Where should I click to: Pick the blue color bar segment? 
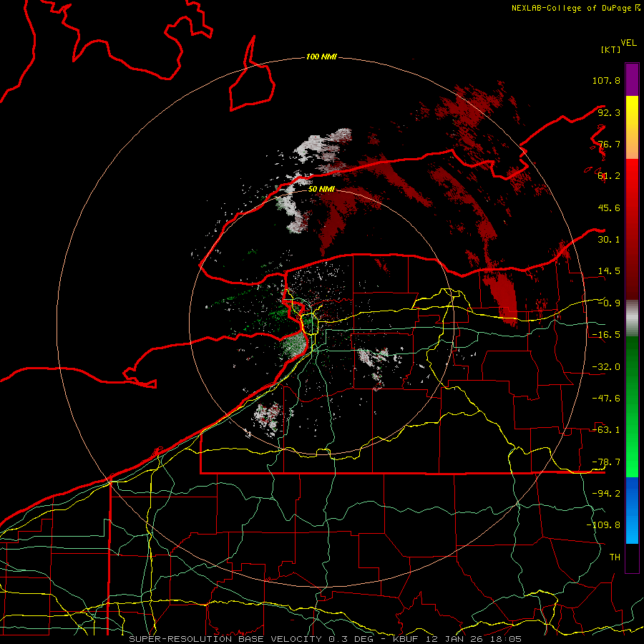click(632, 510)
